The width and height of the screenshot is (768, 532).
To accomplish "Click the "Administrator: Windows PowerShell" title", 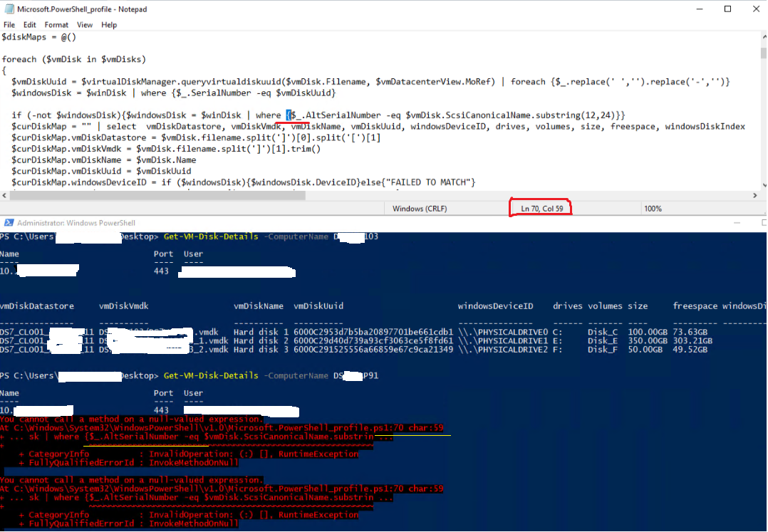I will point(76,223).
